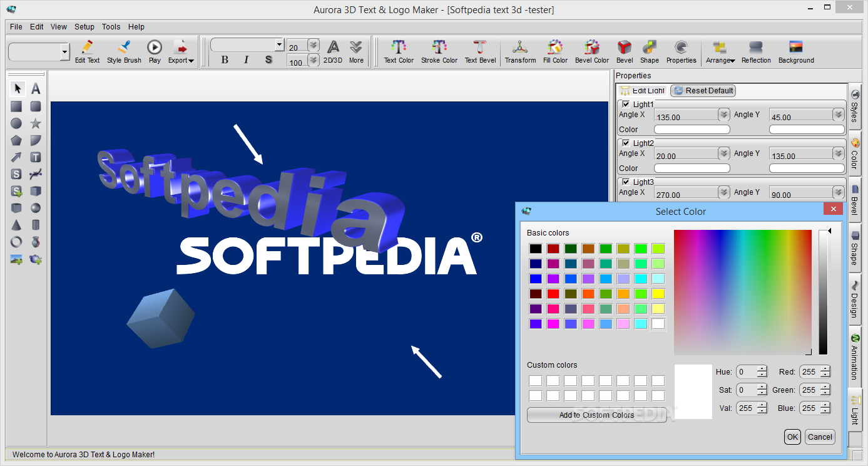Toggle bold B formatting
This screenshot has height=466, width=868.
click(225, 60)
